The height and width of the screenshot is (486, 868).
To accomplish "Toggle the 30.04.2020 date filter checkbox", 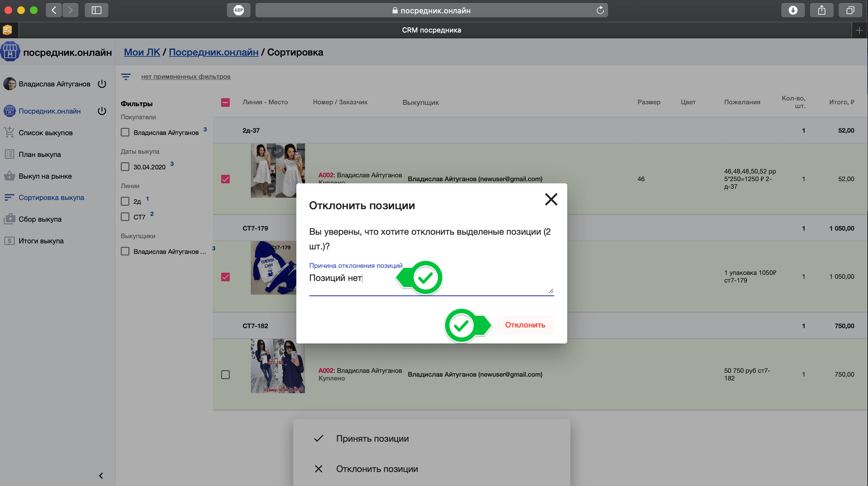I will 125,167.
